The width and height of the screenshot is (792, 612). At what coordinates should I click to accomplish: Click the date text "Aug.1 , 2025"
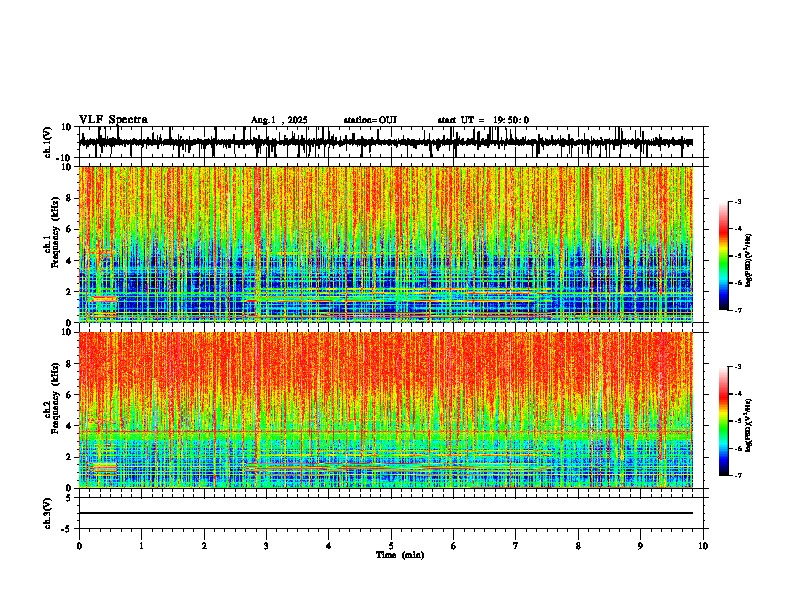279,120
